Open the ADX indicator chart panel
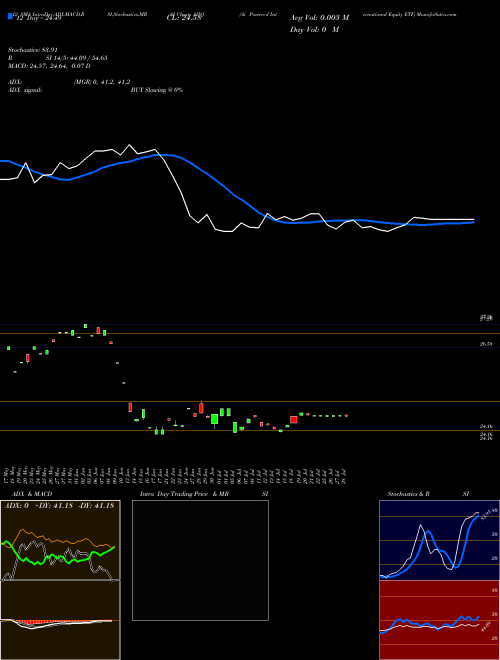Viewport: 500px width, 660px height. 60,540
